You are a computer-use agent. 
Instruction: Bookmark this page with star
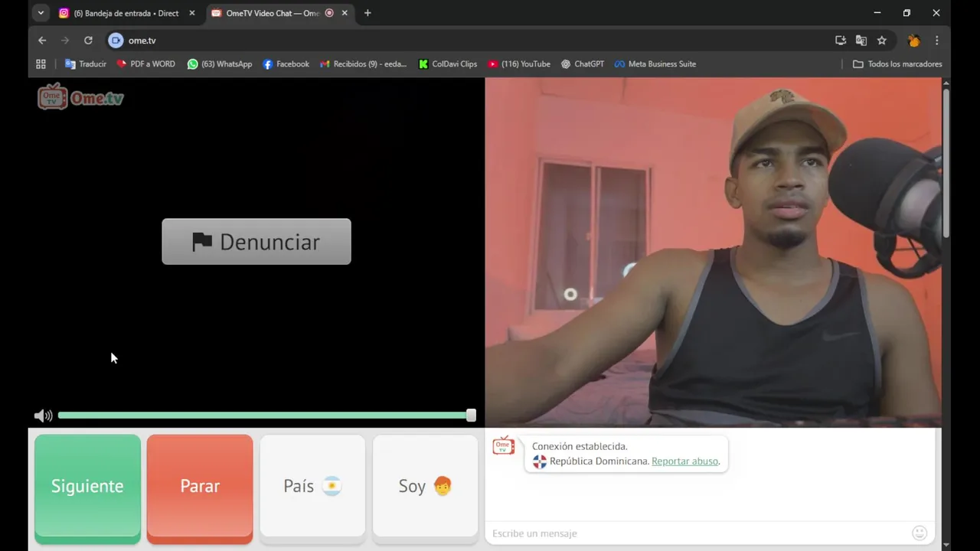pyautogui.click(x=882, y=41)
